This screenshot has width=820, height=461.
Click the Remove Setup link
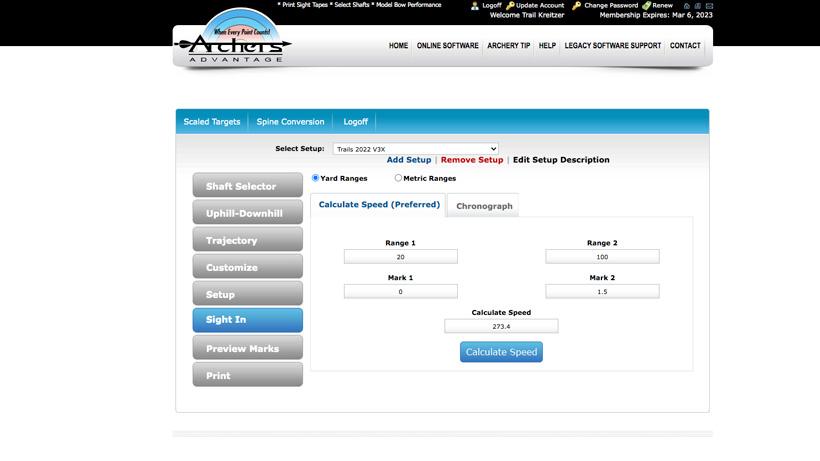[x=472, y=160]
